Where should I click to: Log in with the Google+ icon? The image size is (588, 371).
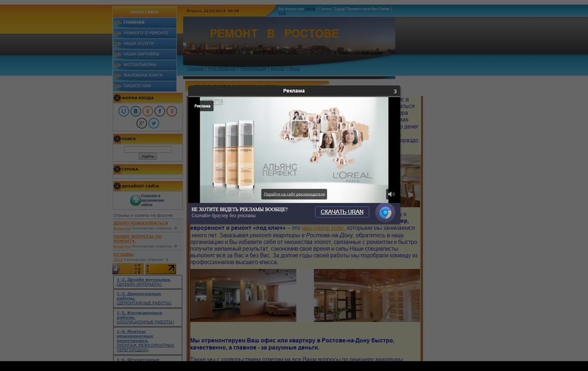click(142, 123)
